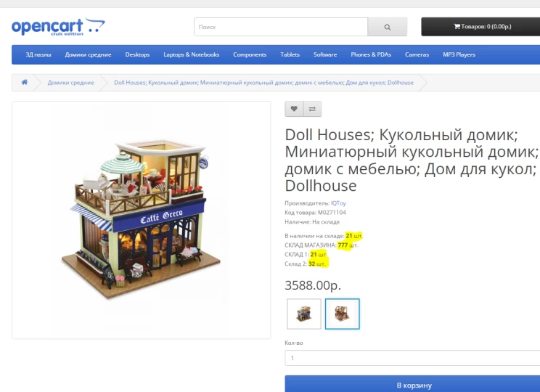Open the Components menu category
Viewport: 540px width, 392px height.
pyautogui.click(x=250, y=54)
